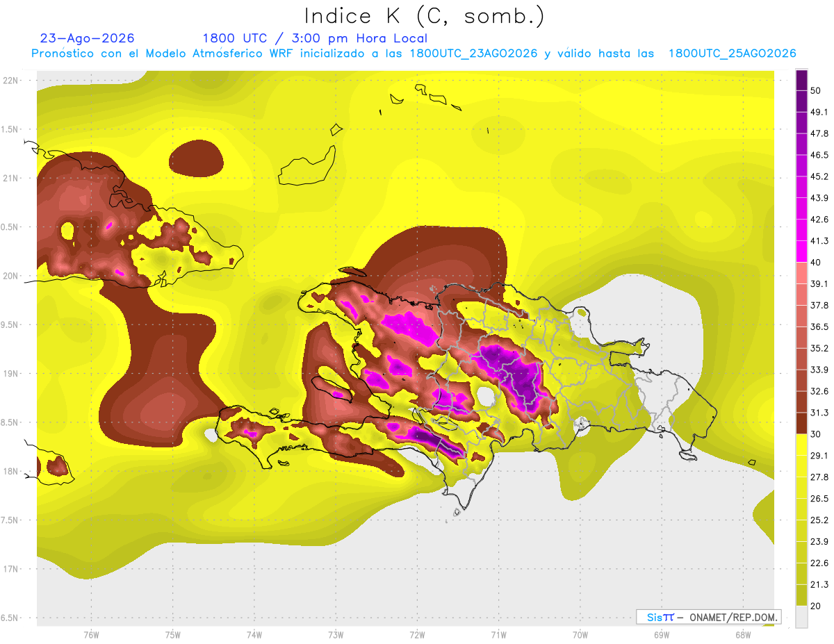Click the colorbar label "32.6"
This screenshot has width=834, height=644.
pyautogui.click(x=819, y=391)
